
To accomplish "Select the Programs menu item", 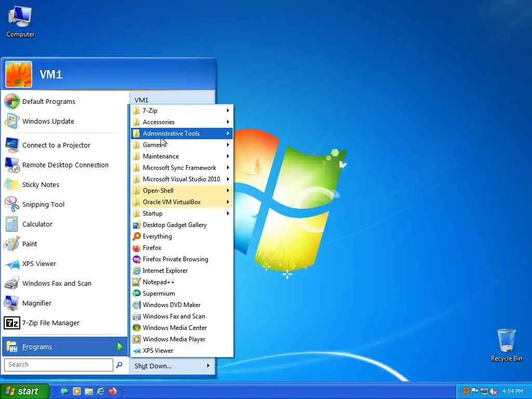I will click(64, 347).
